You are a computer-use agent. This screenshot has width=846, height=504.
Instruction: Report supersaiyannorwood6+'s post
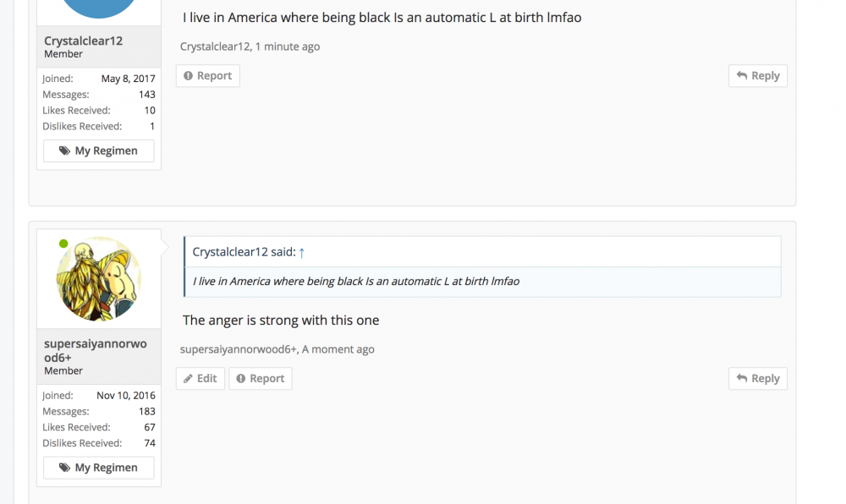(260, 379)
